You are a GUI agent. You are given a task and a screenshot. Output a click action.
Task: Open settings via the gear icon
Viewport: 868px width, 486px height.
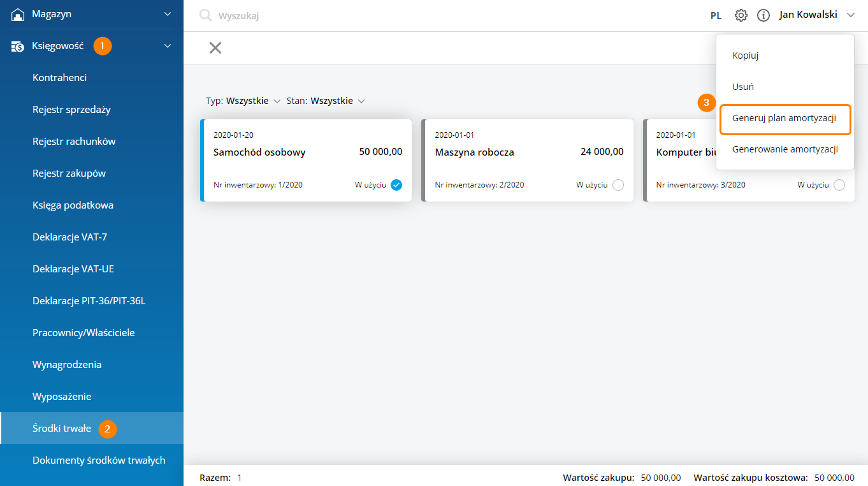pos(741,15)
